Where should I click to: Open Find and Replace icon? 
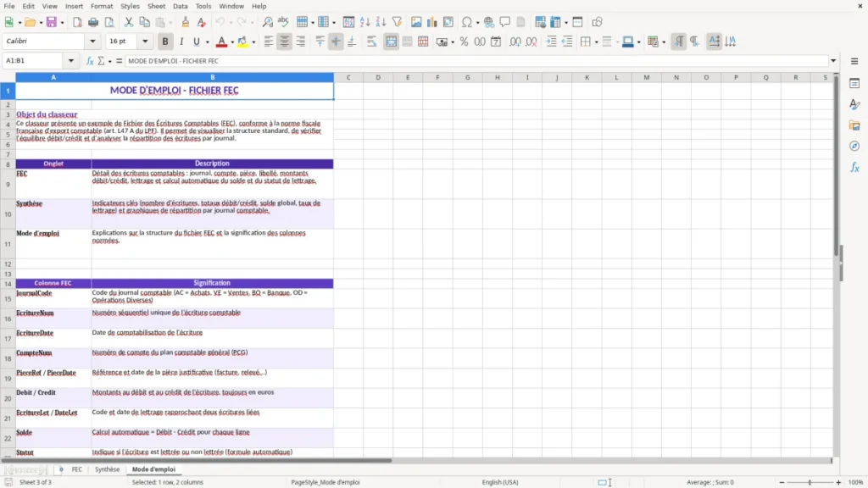coord(267,22)
